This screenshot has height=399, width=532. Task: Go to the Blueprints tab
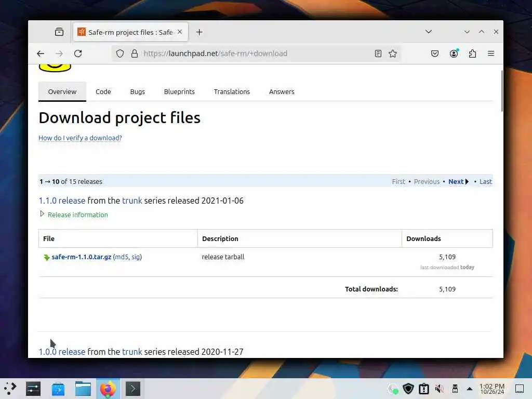point(179,91)
